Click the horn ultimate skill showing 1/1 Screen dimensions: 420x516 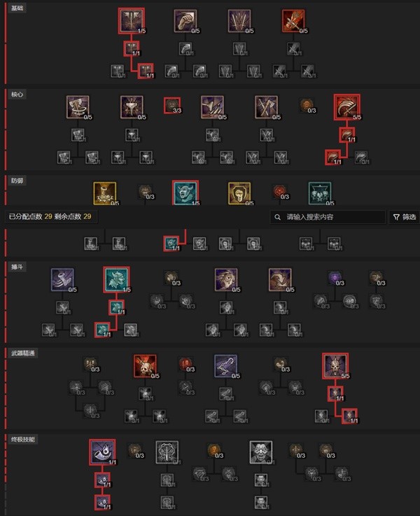click(102, 452)
